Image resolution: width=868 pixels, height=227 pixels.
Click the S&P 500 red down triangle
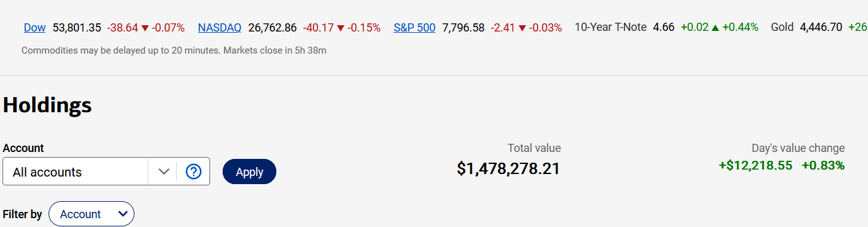pyautogui.click(x=522, y=28)
